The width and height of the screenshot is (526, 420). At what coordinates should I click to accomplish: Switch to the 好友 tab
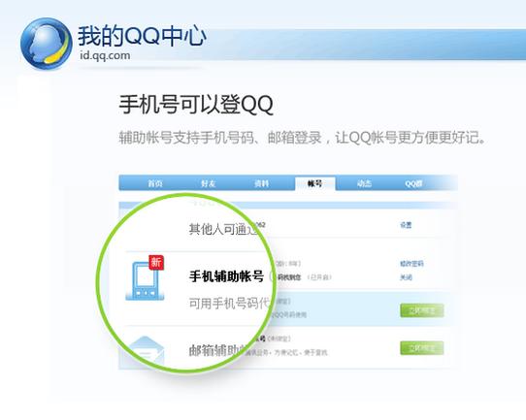209,183
